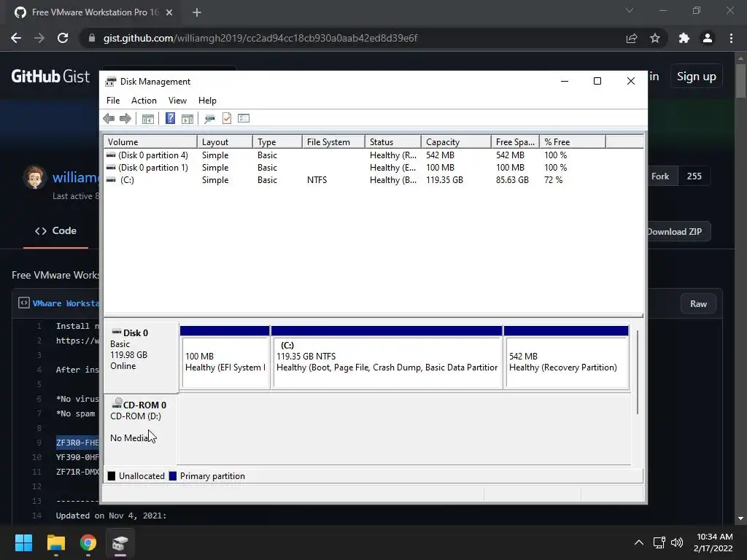Open network status tray icon
The width and height of the screenshot is (747, 560).
tap(659, 542)
